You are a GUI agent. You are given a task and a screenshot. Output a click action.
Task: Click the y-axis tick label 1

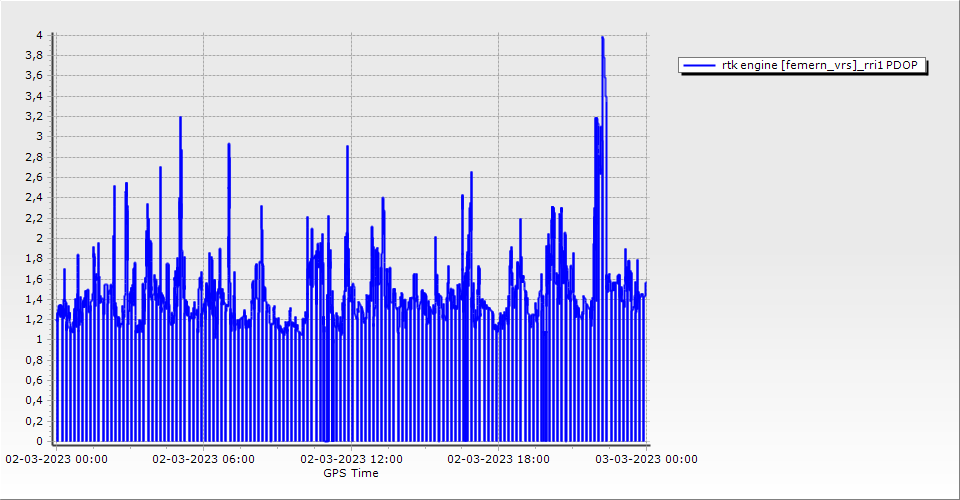tap(39, 339)
